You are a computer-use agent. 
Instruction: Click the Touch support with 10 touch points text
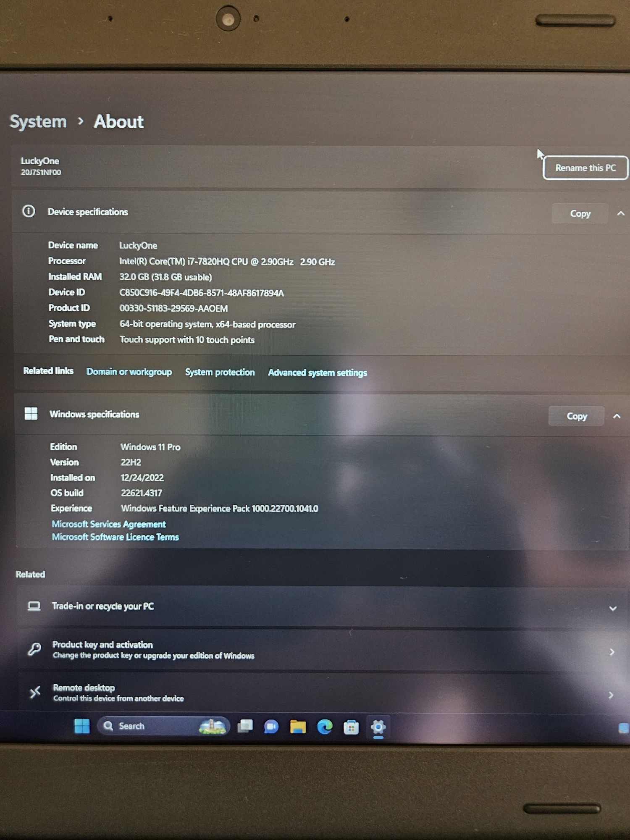(x=187, y=339)
